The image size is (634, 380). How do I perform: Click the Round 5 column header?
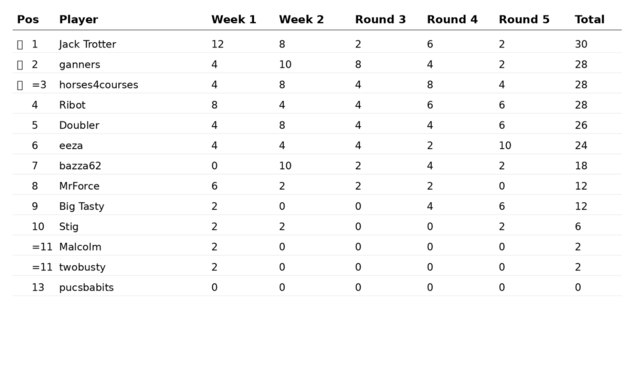(x=524, y=19)
